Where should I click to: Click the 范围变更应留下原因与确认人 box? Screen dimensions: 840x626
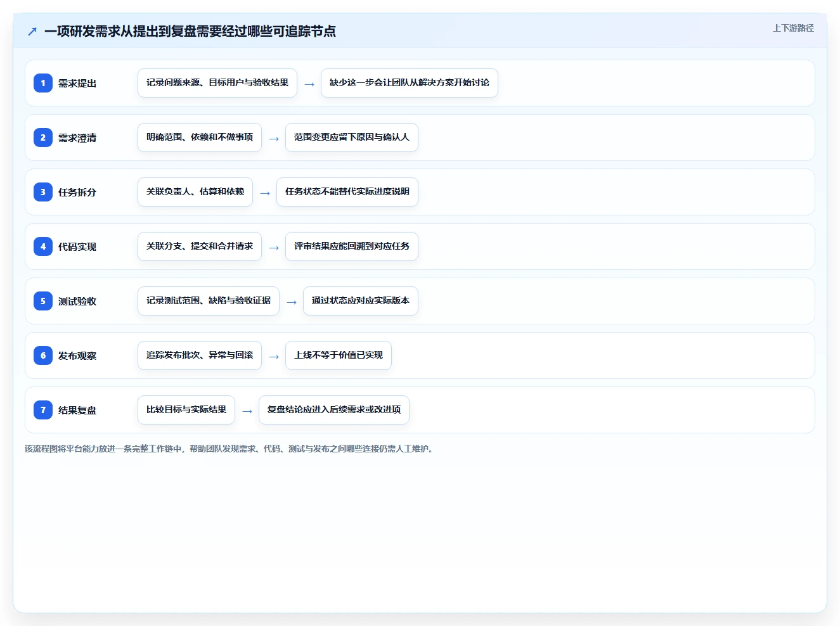click(352, 137)
